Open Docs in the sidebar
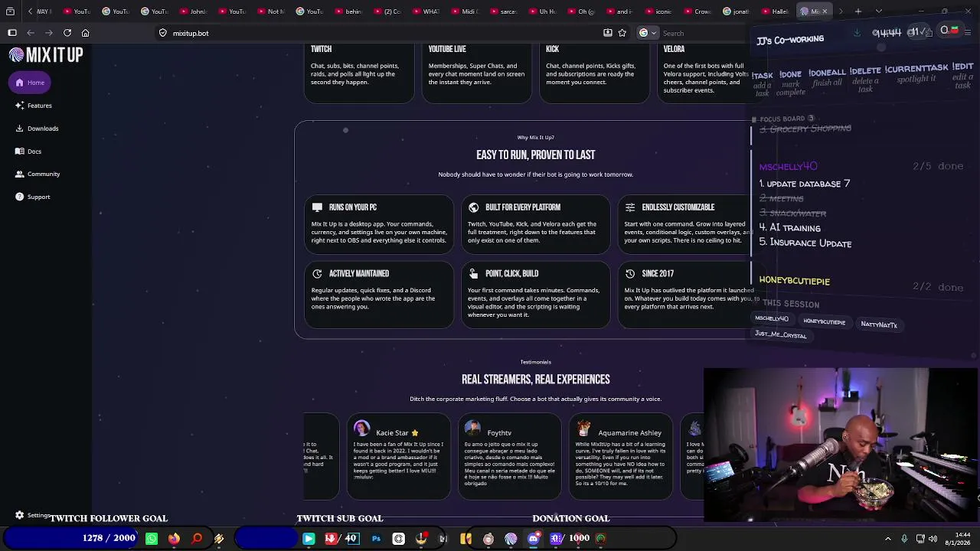 pyautogui.click(x=28, y=152)
